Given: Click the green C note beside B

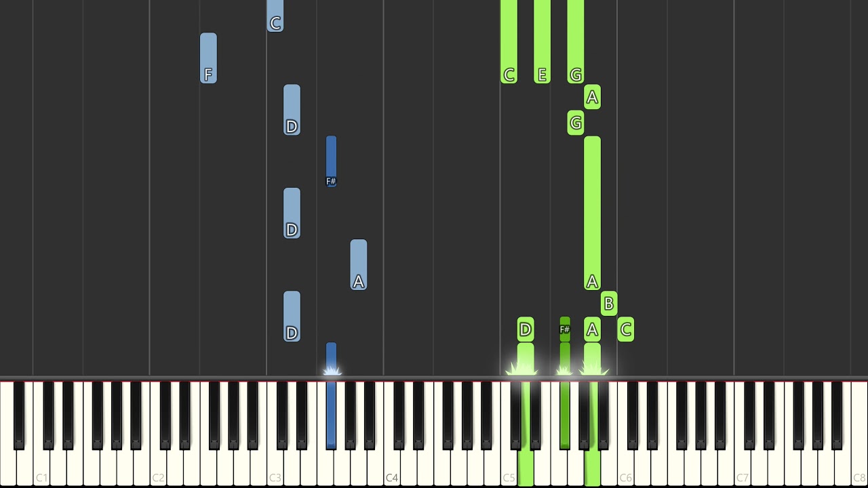Looking at the screenshot, I should 625,329.
